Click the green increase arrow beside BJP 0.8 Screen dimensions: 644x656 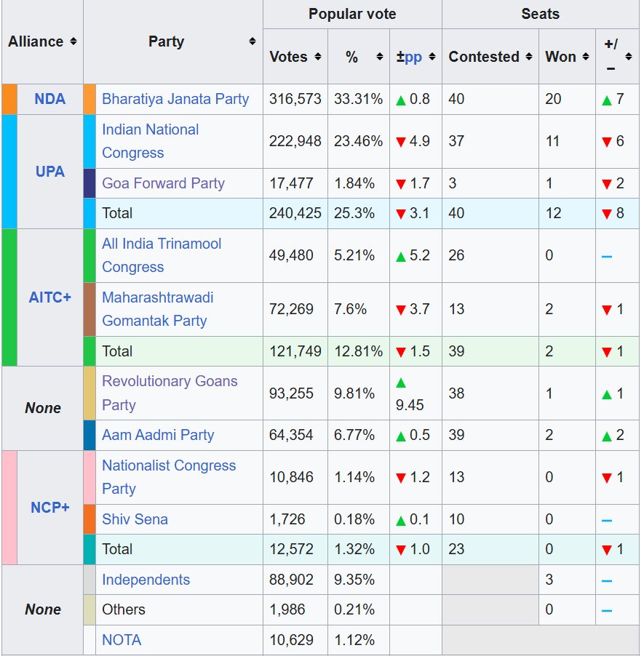[401, 100]
